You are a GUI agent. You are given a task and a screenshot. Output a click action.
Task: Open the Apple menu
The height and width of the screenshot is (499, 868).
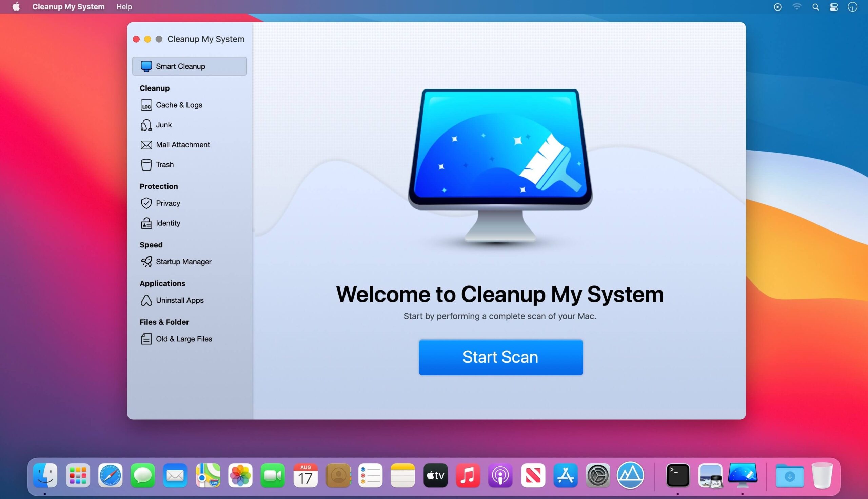pyautogui.click(x=16, y=6)
